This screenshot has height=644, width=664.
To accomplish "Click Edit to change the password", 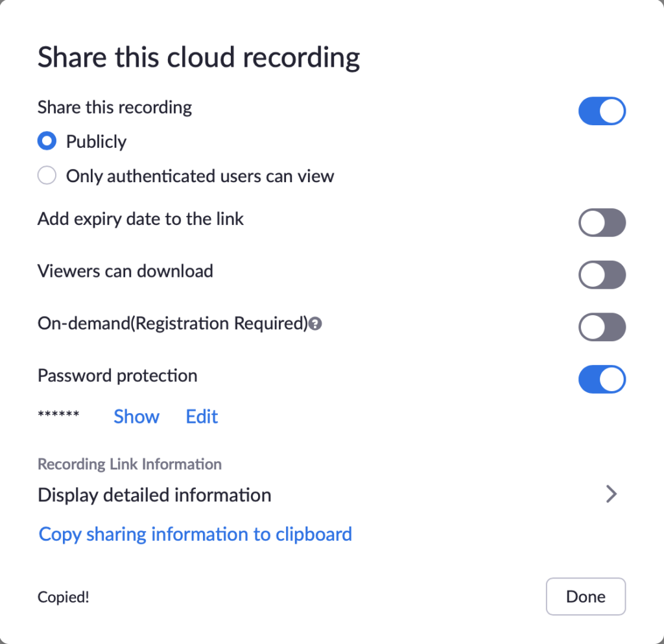I will point(202,416).
